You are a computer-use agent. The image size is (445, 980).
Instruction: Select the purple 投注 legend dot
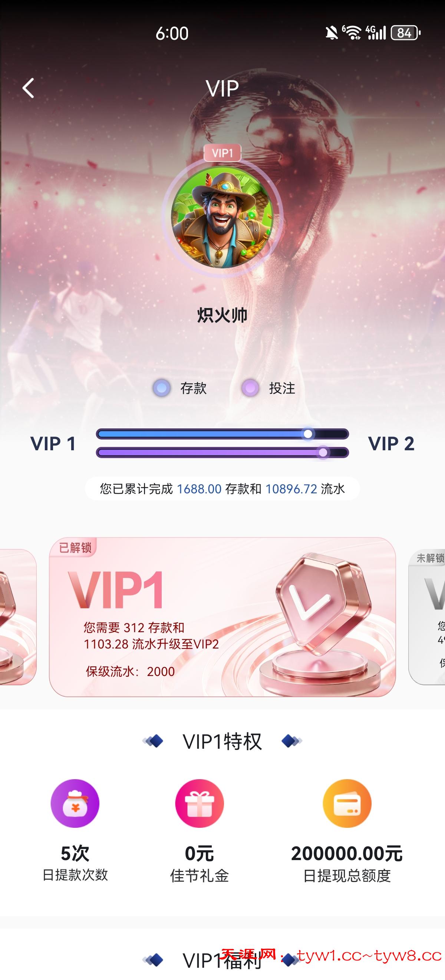click(x=250, y=388)
